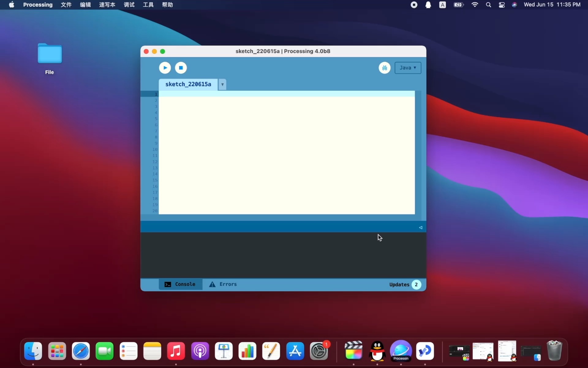Click the Run sketch play button

point(165,68)
